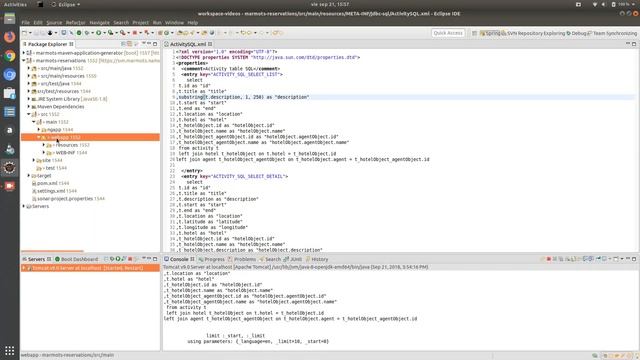Viewport: 640px width, 360px height.
Task: Click Collapse All icon in Package Explorer
Action: pyautogui.click(x=124, y=44)
